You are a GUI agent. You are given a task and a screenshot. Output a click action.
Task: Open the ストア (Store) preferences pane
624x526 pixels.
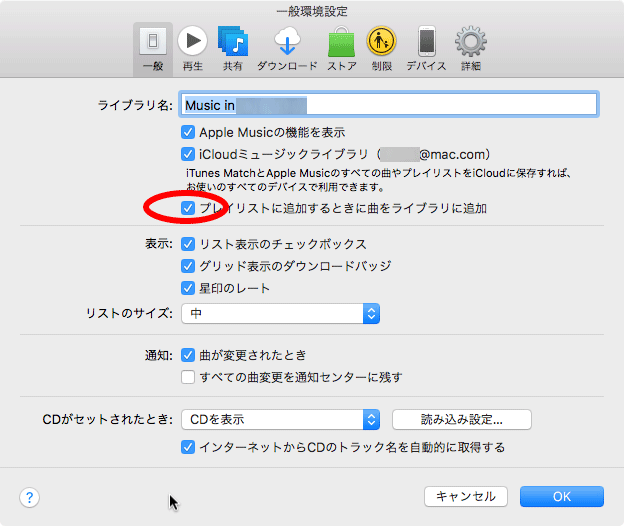(x=342, y=49)
